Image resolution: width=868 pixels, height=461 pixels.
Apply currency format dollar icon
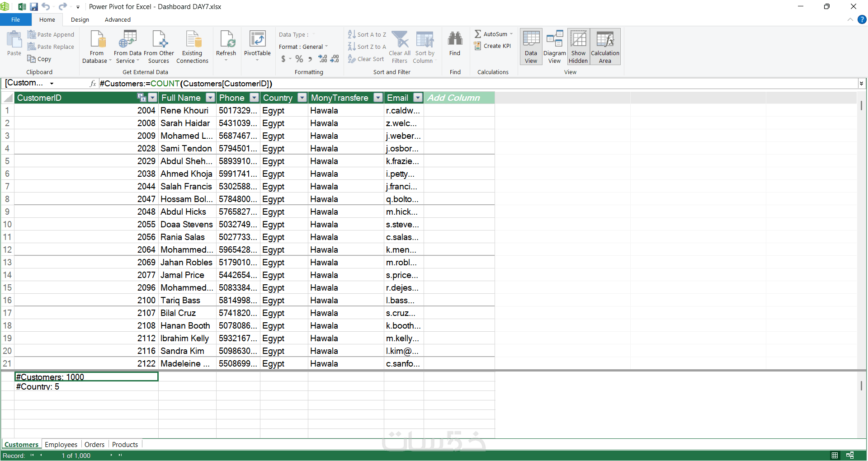[283, 59]
